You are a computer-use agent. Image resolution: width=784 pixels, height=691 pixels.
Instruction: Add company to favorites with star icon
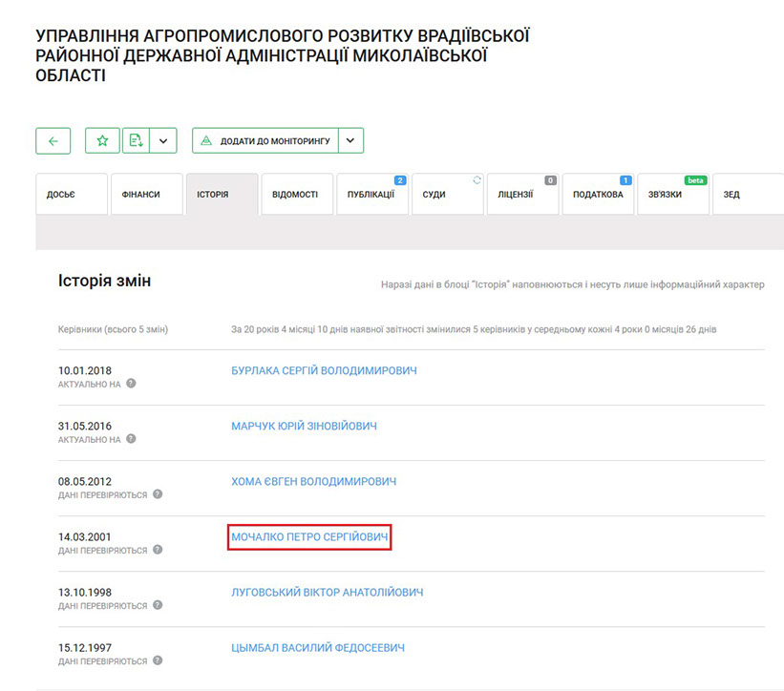[102, 141]
